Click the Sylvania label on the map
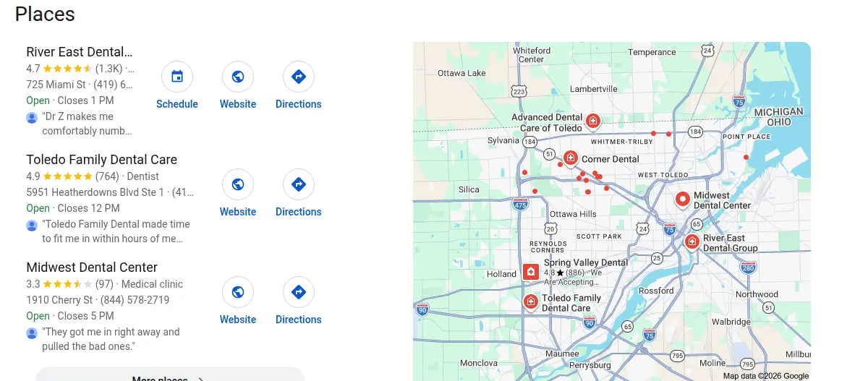The width and height of the screenshot is (868, 381). coord(503,140)
